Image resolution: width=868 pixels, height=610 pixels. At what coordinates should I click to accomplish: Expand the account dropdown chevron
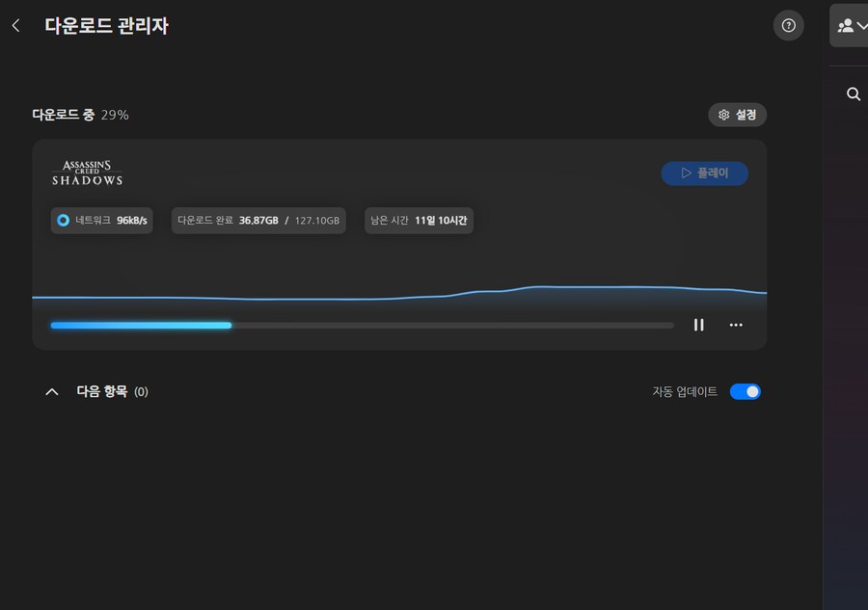860,25
